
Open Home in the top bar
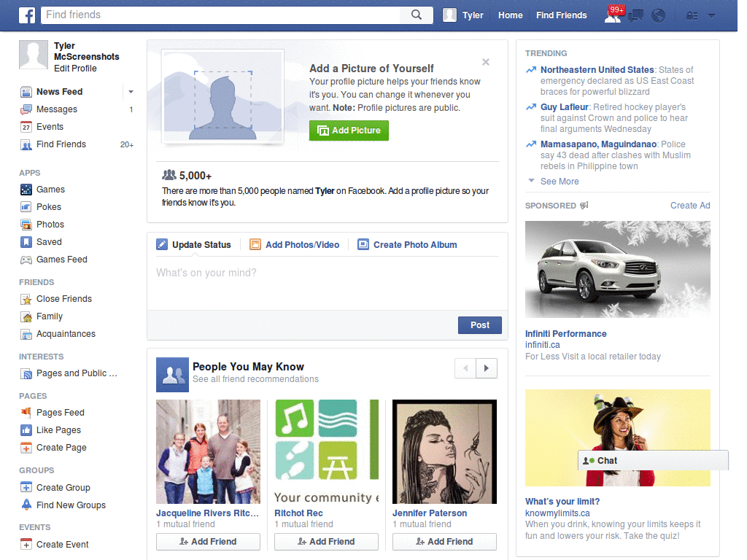pos(510,15)
